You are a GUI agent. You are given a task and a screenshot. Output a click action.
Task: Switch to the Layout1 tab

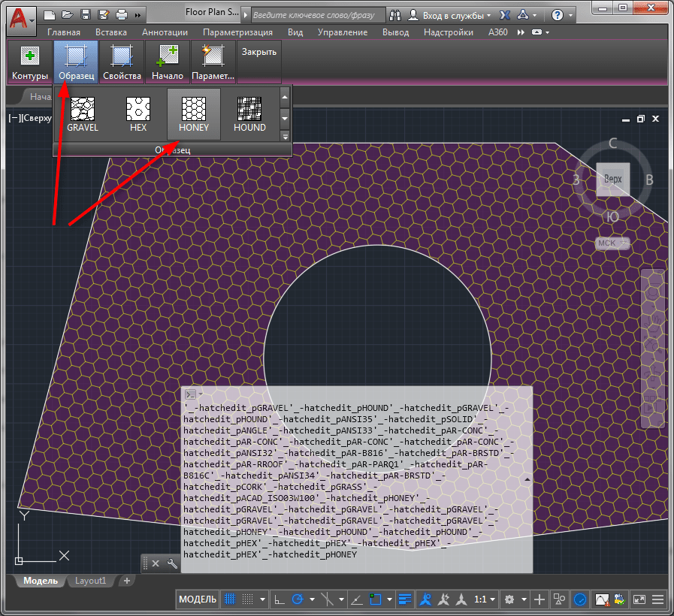pos(90,581)
